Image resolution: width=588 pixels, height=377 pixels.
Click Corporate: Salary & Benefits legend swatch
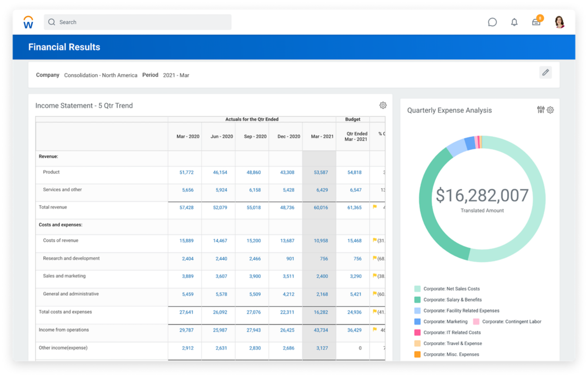pyautogui.click(x=417, y=300)
